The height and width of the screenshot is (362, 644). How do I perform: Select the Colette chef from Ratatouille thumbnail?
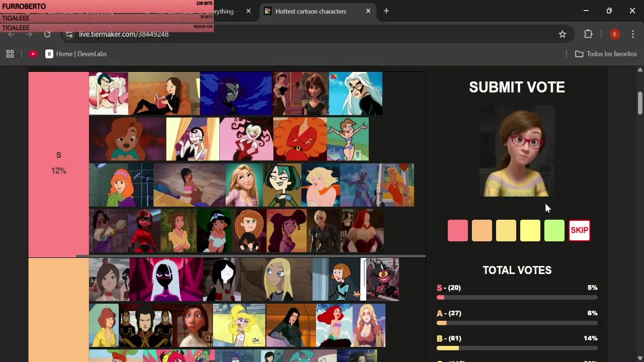[x=194, y=325]
